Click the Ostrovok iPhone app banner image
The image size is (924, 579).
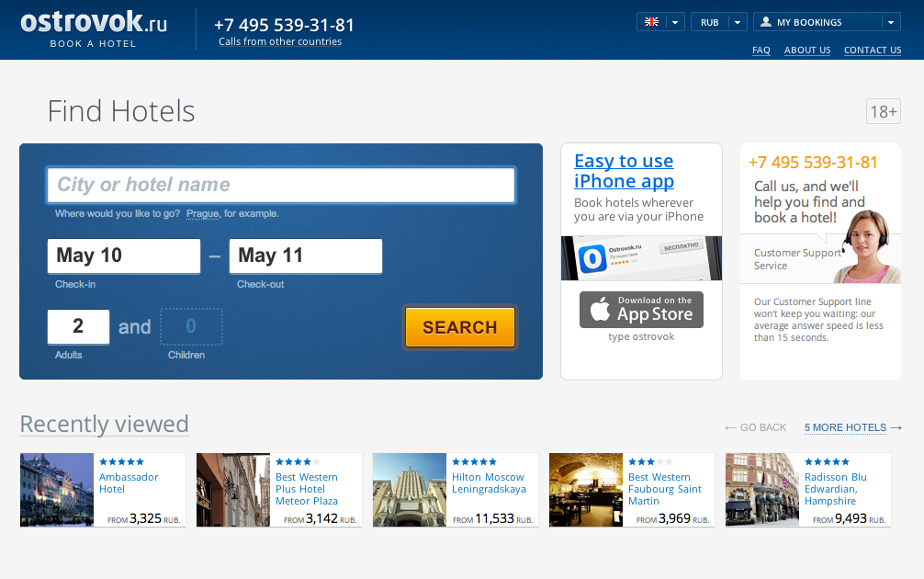pos(641,258)
